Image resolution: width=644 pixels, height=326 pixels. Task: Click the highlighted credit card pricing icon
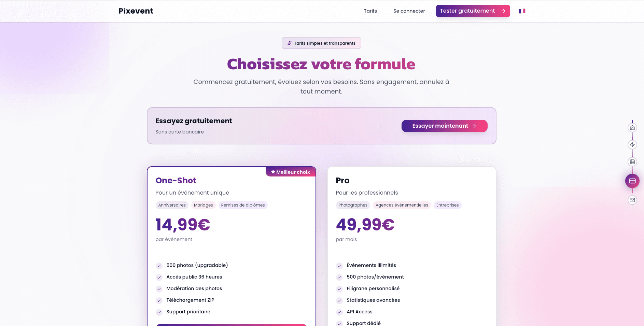tap(632, 181)
